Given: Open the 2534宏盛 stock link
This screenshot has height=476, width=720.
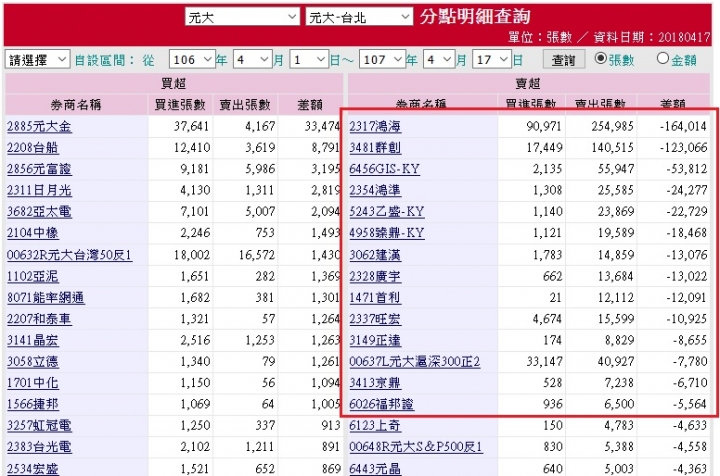Looking at the screenshot, I should (33, 468).
